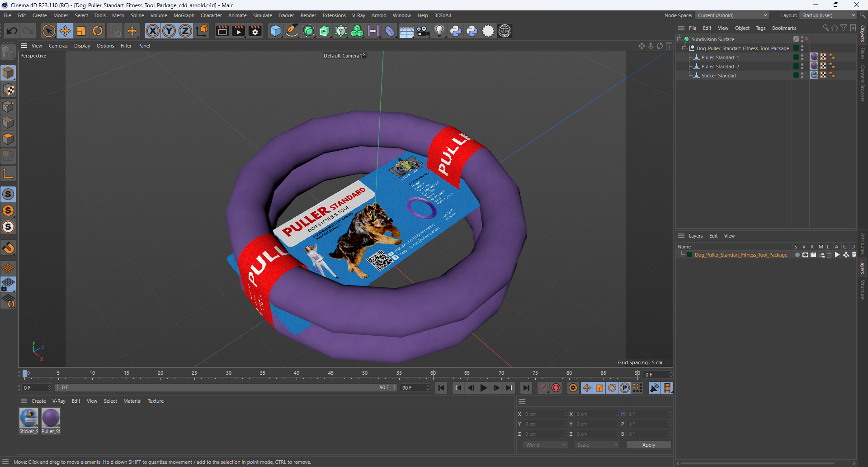Select the Rotate tool

(x=98, y=31)
